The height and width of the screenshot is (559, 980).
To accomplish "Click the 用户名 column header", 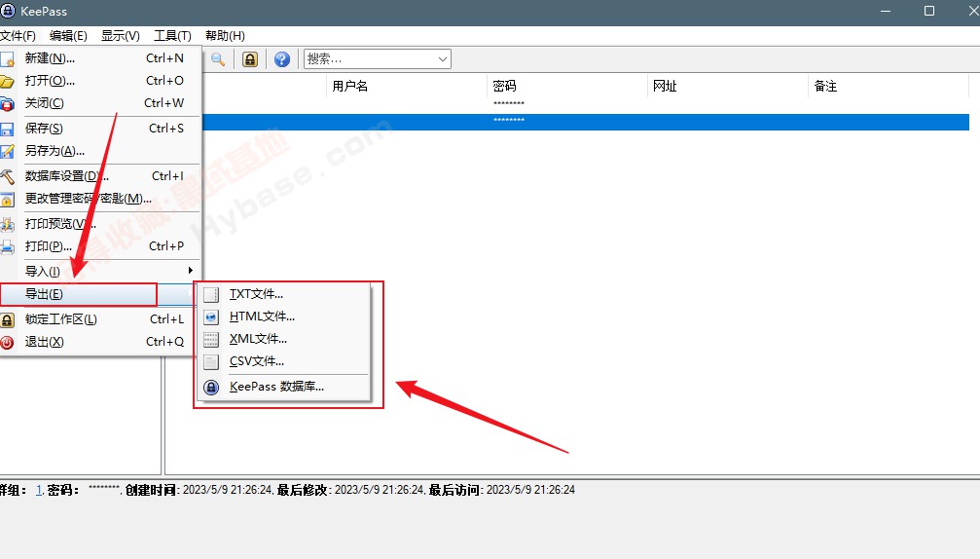I will [x=406, y=86].
